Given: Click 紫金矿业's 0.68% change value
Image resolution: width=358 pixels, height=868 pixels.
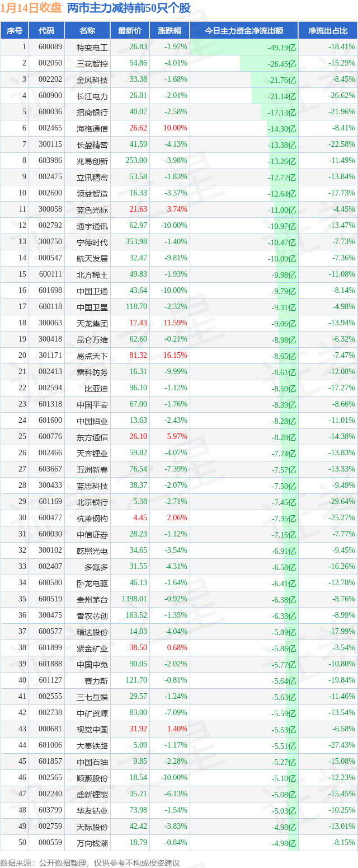Looking at the screenshot, I should 177,648.
